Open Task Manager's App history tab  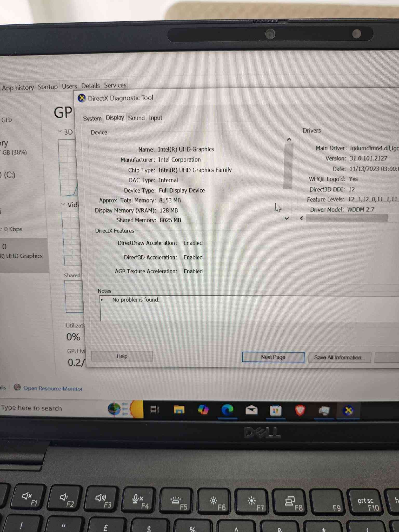coord(18,88)
